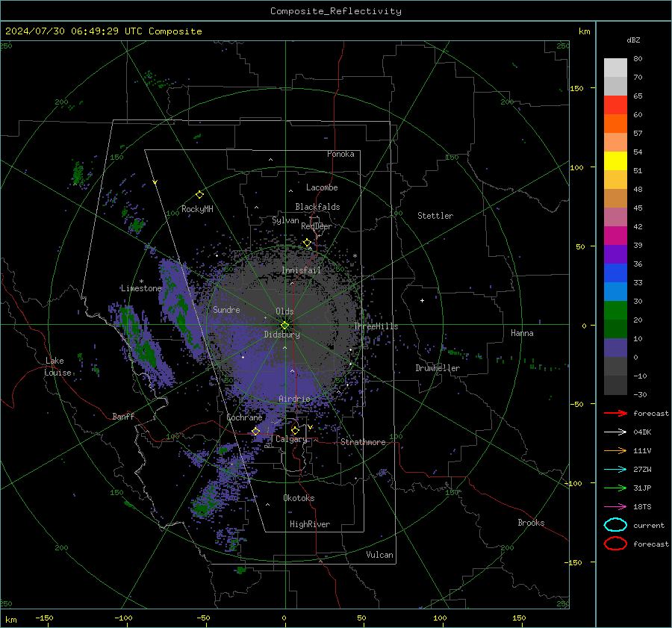
Task: Click the 'Limestone' map label
Action: tap(141, 288)
